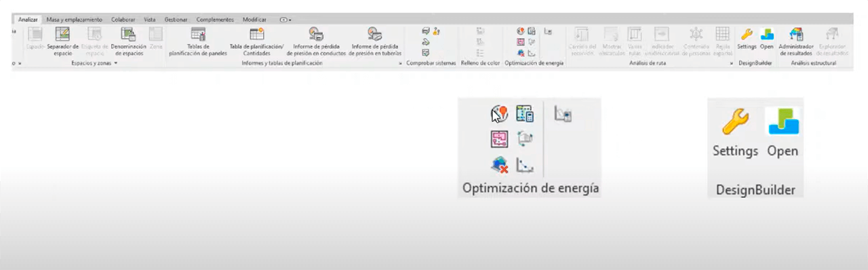
Task: Click the middle legend icon in Relleno de color
Action: point(480,41)
